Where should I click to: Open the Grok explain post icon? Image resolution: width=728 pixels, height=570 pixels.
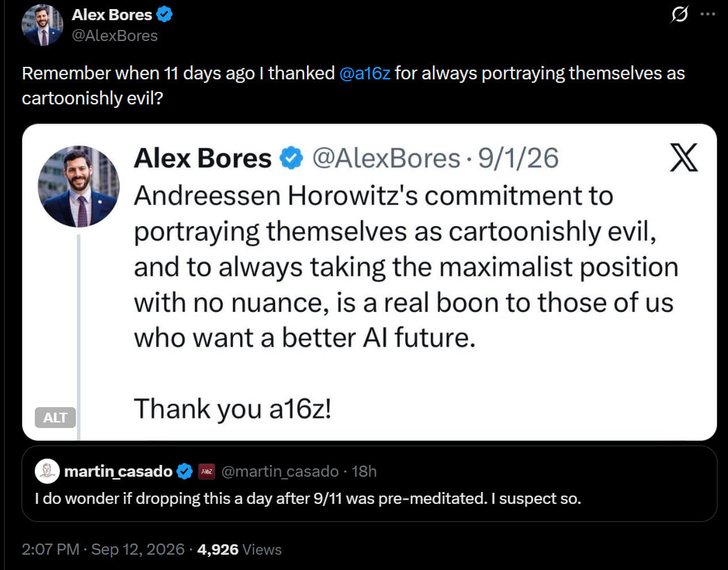pyautogui.click(x=679, y=15)
